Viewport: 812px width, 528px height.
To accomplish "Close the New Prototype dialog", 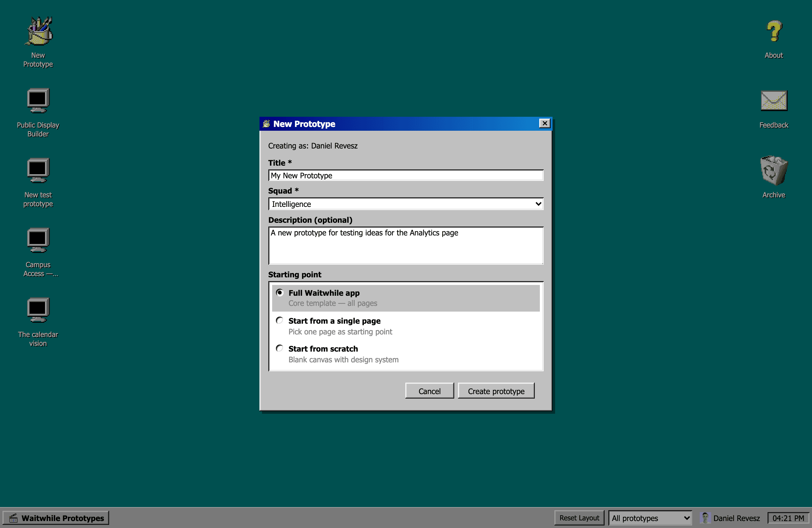I will (545, 123).
